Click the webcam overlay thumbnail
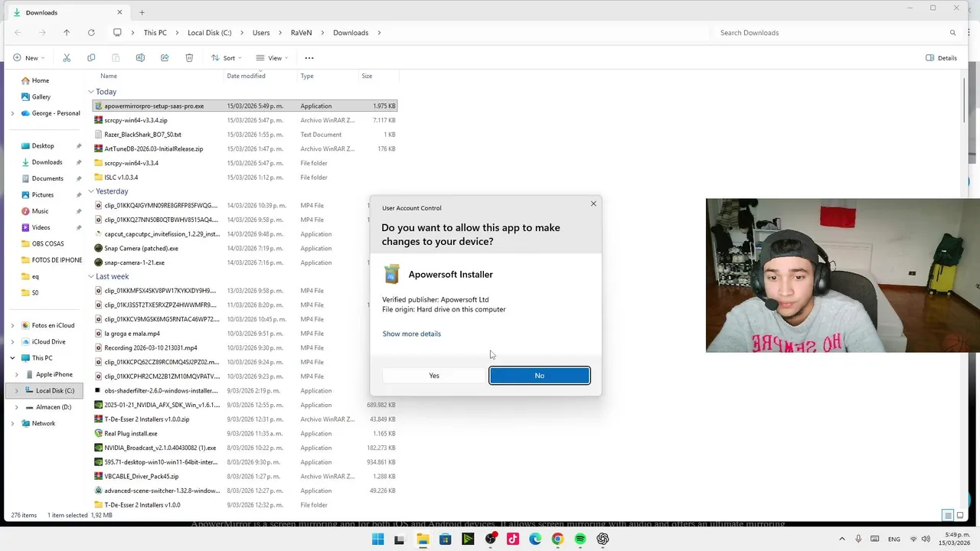The height and width of the screenshot is (551, 980). (x=843, y=275)
